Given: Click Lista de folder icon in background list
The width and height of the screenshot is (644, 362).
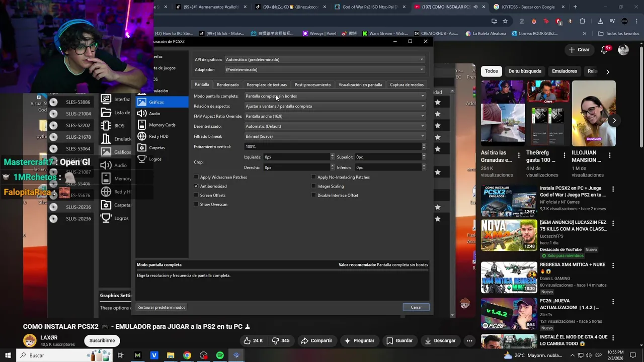Looking at the screenshot, I should (x=106, y=113).
